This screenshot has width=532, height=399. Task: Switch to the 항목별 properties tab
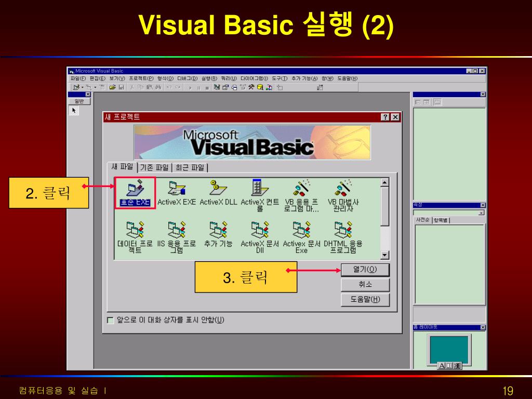(441, 220)
